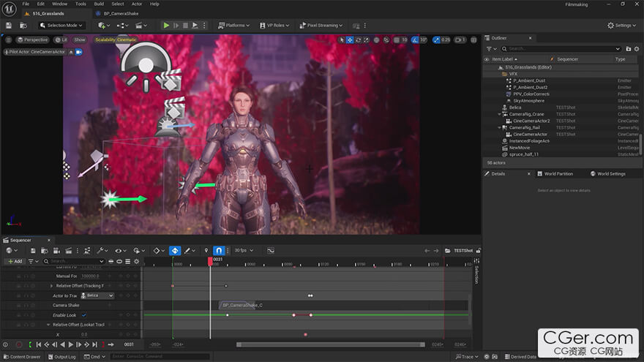Click the Stop simulation button in the main toolbar

pyautogui.click(x=185, y=26)
